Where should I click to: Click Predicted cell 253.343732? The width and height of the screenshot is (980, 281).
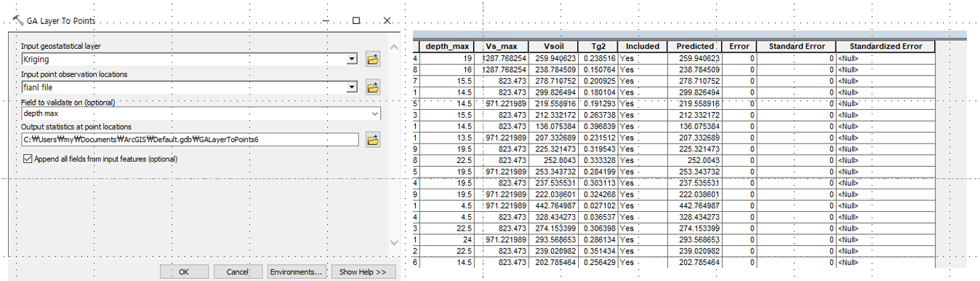(694, 172)
